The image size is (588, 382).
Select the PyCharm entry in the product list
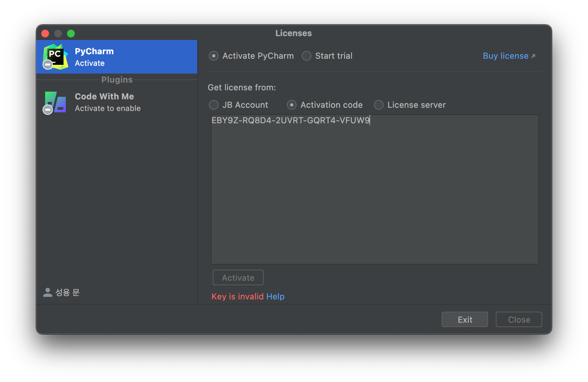pyautogui.click(x=117, y=57)
